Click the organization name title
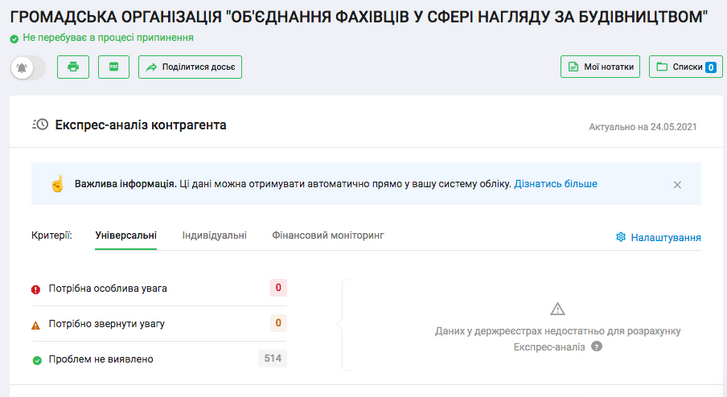This screenshot has width=727, height=397. pos(359,17)
